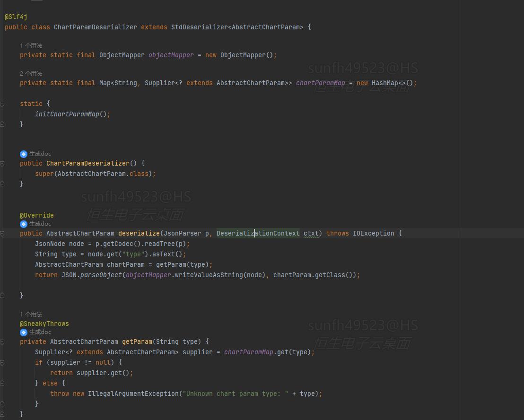Click objectMapper in its field declaration
Viewport: 524px width, 420px height.
pos(171,55)
